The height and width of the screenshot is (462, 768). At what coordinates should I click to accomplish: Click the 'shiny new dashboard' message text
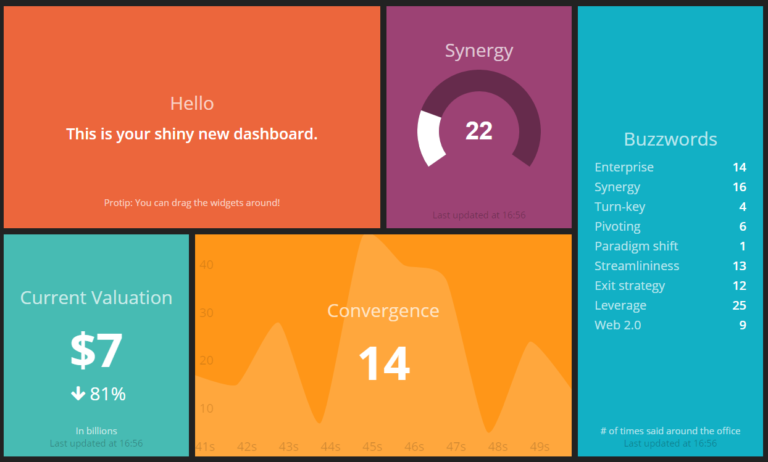point(191,134)
